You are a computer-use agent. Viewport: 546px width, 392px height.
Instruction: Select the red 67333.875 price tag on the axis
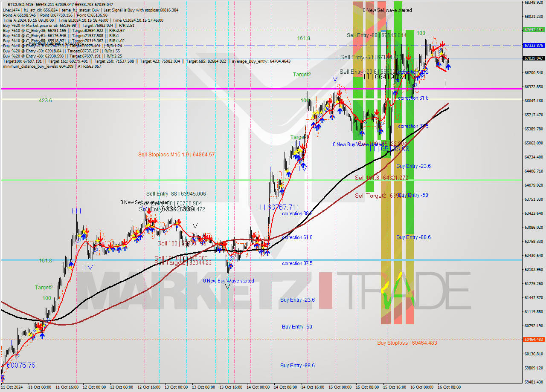(534, 45)
